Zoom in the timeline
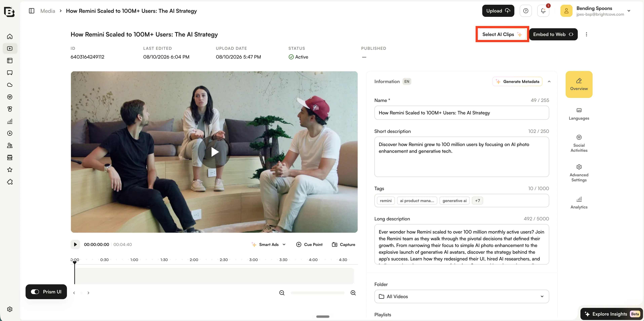 [353, 293]
